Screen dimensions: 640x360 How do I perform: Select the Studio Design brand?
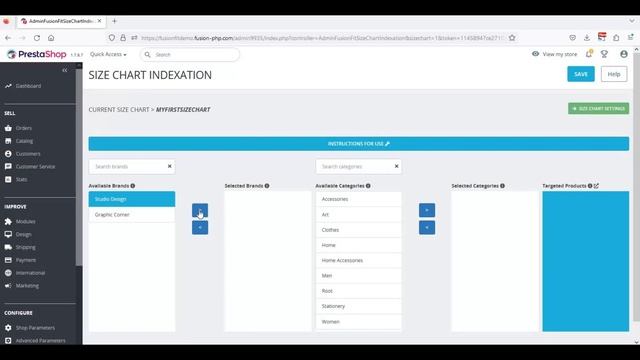click(x=132, y=199)
